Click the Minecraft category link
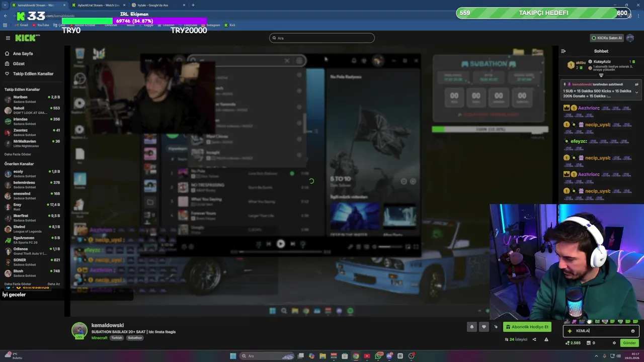Image resolution: width=644 pixels, height=362 pixels. (x=99, y=338)
